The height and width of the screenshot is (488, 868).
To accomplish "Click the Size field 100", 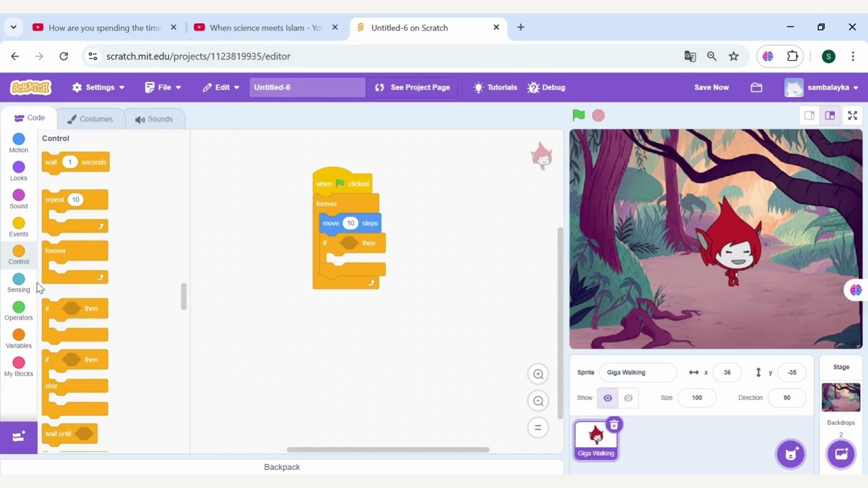I will click(696, 398).
